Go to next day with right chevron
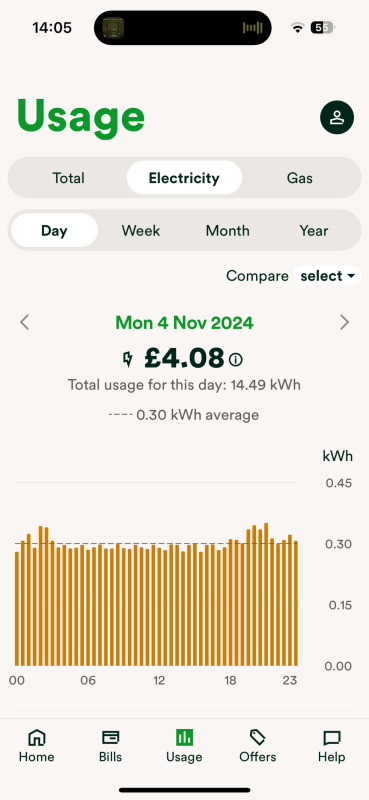The height and width of the screenshot is (800, 369). tap(345, 322)
